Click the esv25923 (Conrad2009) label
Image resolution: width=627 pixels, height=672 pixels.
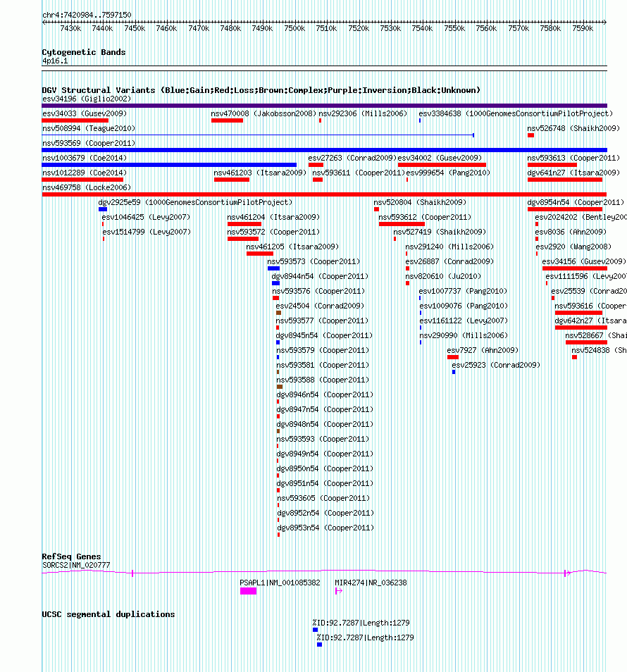496,365
